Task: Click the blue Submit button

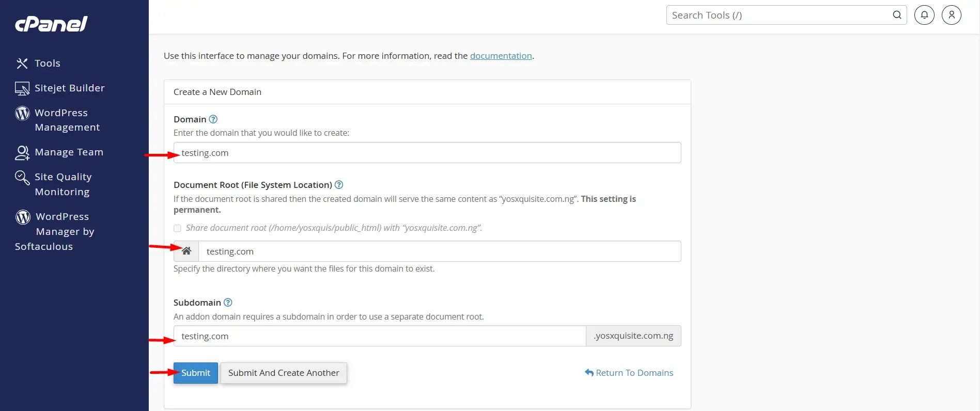Action: [x=196, y=373]
